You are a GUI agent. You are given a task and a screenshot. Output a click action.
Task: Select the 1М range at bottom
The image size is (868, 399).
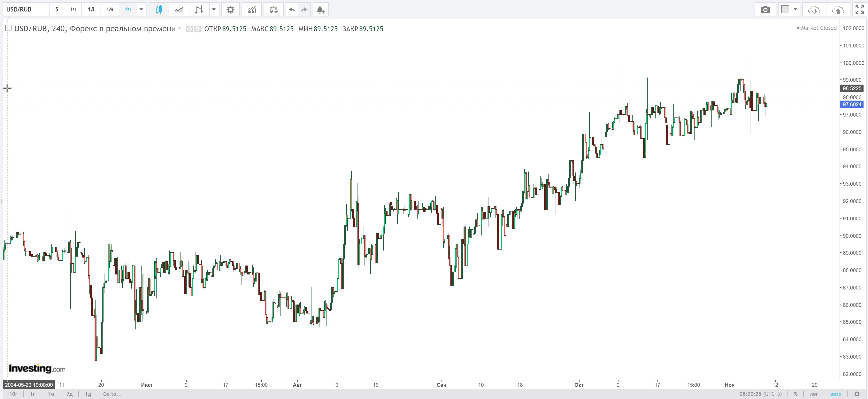(x=50, y=394)
